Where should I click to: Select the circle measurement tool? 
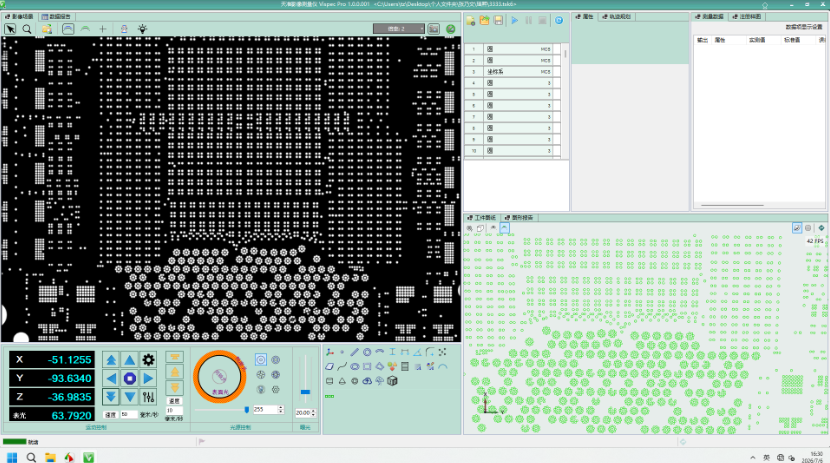367,352
